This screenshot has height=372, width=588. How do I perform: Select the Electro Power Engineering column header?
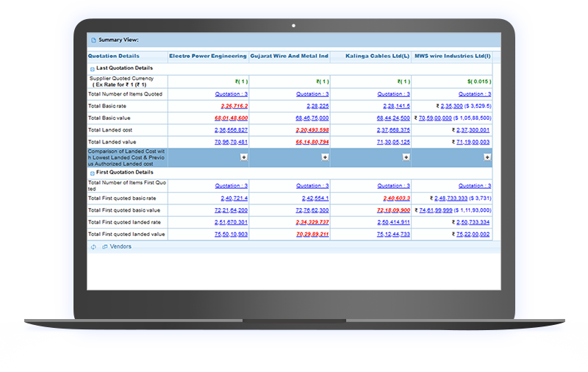pos(208,56)
